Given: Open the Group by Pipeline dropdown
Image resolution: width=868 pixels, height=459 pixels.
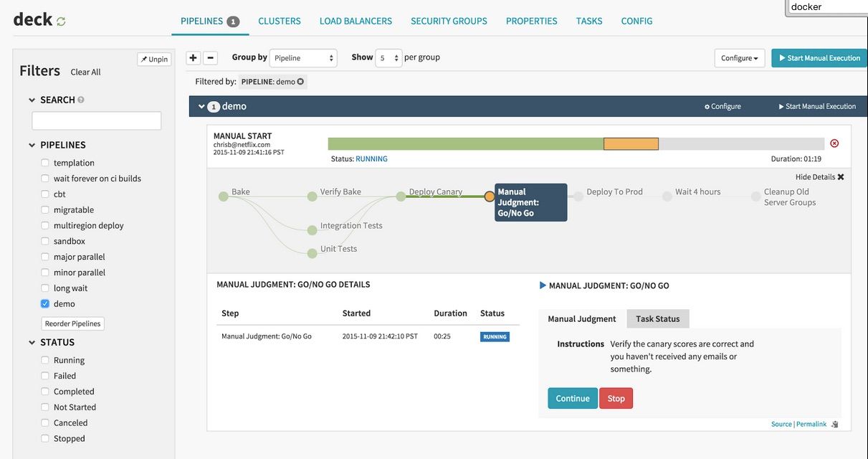Looking at the screenshot, I should click(x=304, y=58).
